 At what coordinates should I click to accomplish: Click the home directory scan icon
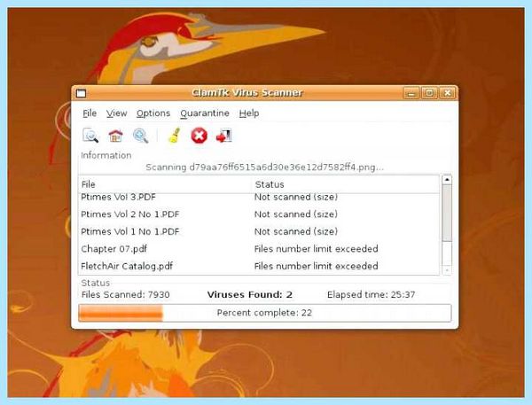click(115, 136)
